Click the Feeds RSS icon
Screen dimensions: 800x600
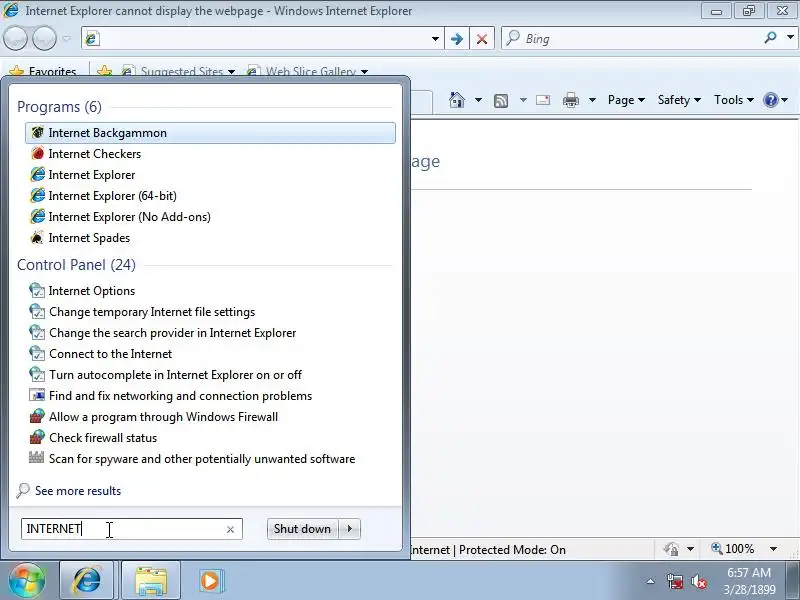(501, 100)
